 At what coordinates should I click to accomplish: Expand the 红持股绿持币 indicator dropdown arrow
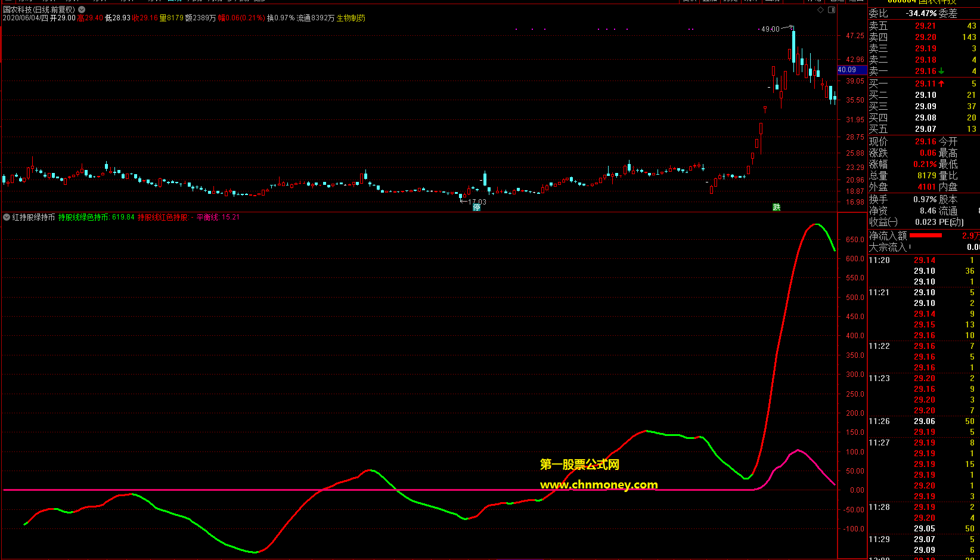coord(7,217)
